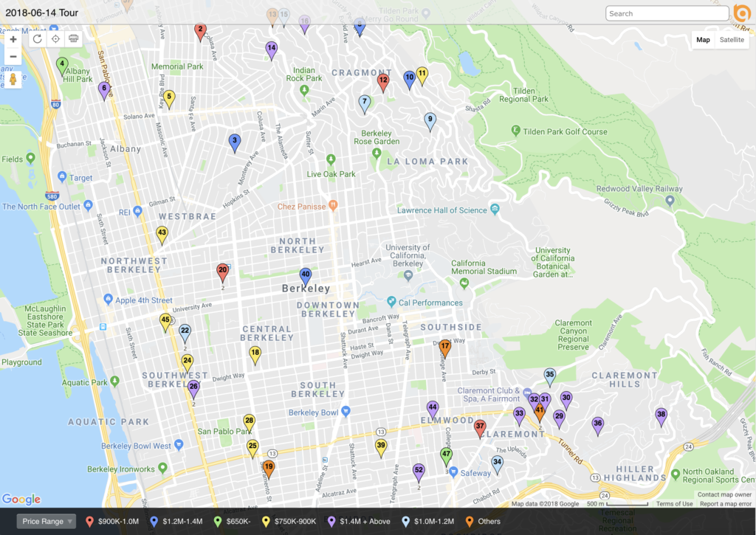The width and height of the screenshot is (756, 535).
Task: Click blue property pin 3
Action: click(234, 142)
